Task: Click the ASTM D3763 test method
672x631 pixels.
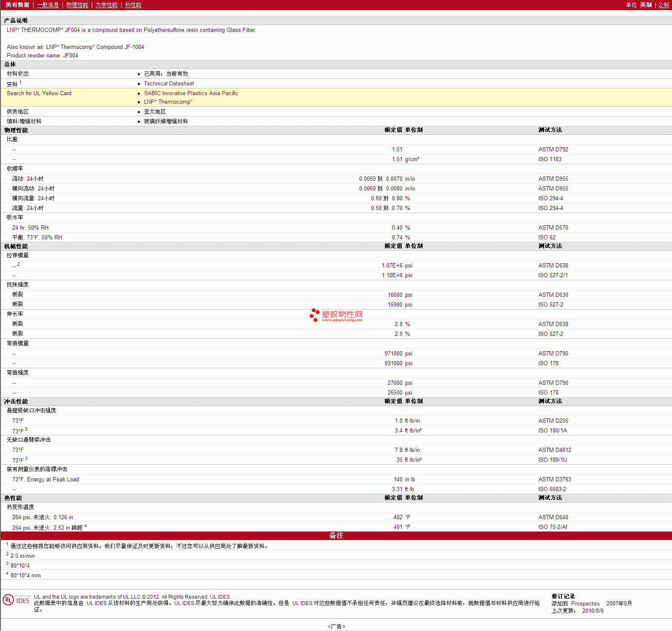Action: pos(555,480)
